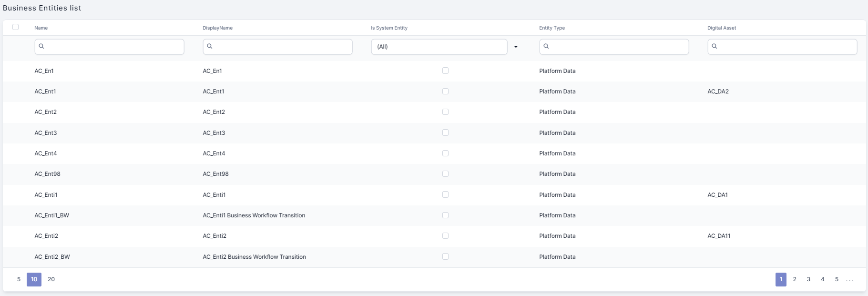Click the dropdown arrow beside (All) filter
The image size is (868, 296).
[x=516, y=47]
